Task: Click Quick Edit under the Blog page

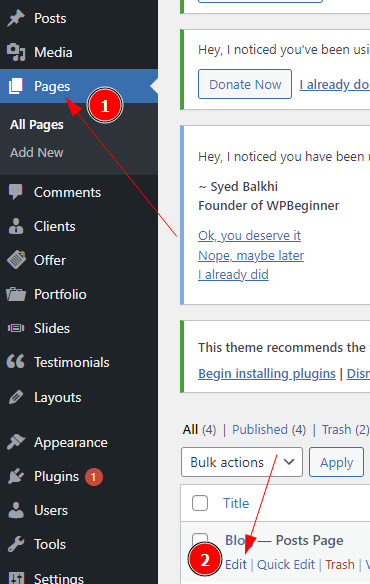Action: pyautogui.click(x=286, y=565)
